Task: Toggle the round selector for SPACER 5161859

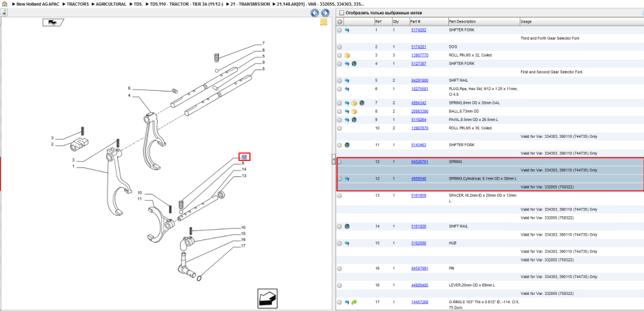Action: click(x=339, y=196)
